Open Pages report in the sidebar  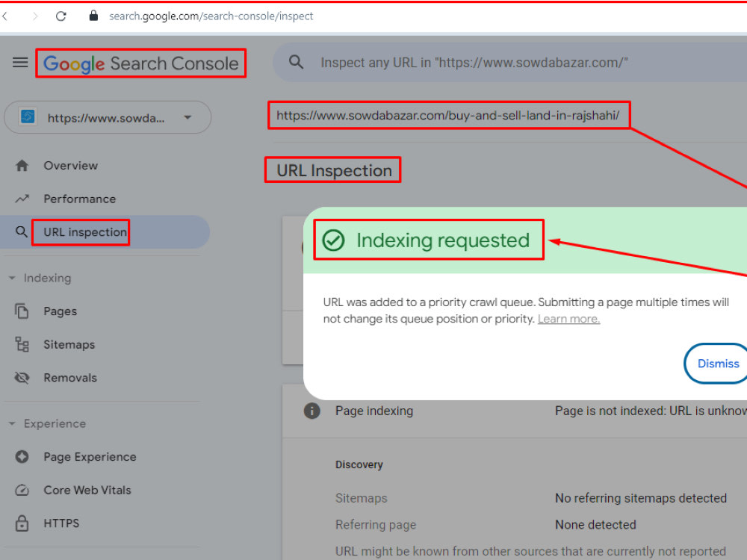point(60,311)
